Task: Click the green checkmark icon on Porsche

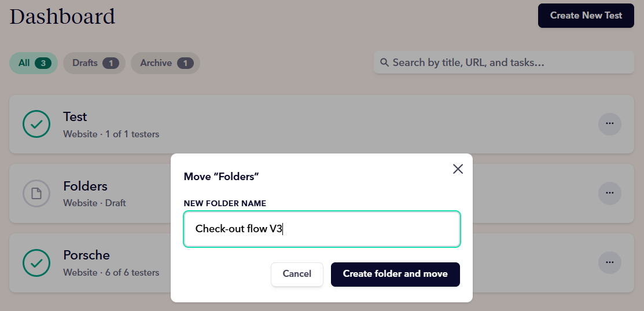Action: [x=36, y=262]
